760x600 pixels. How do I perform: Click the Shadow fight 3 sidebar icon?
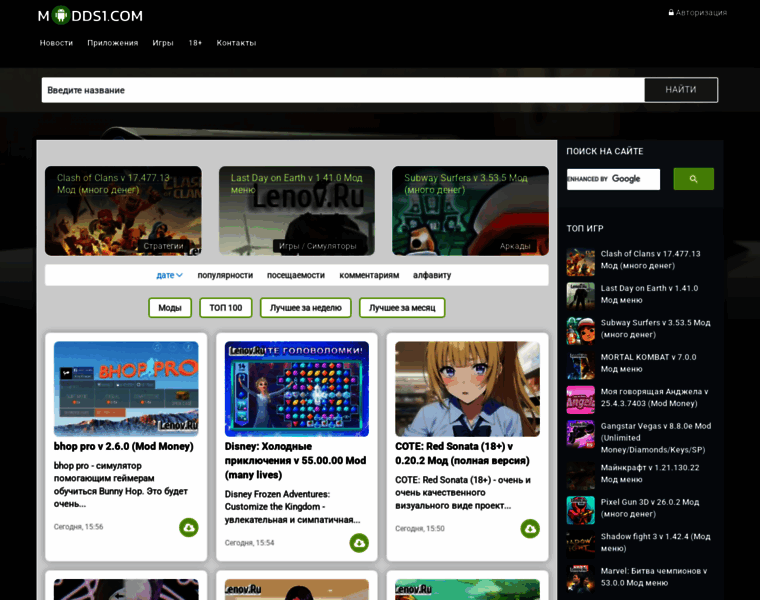(581, 545)
